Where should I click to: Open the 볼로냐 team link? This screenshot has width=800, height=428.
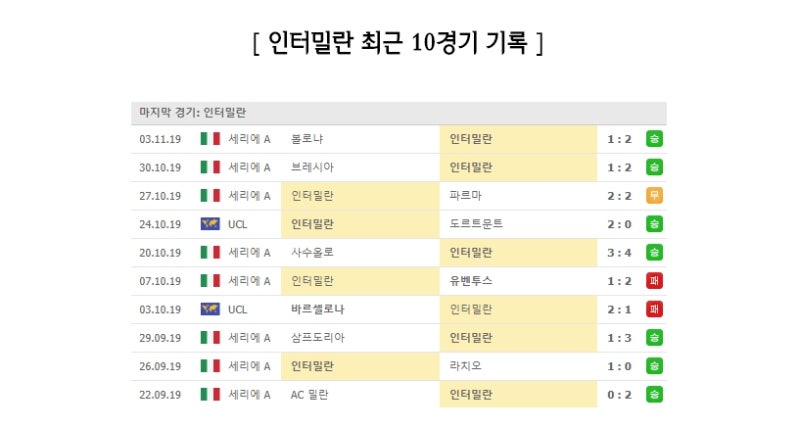[x=308, y=138]
